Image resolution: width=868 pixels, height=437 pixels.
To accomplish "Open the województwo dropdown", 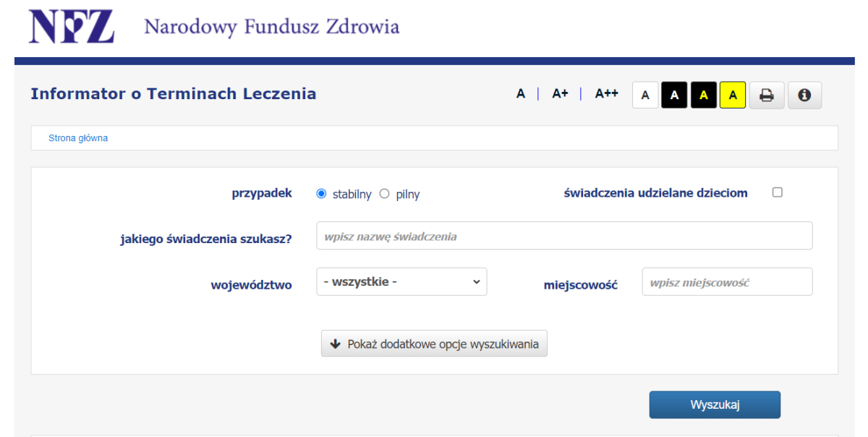I will [401, 281].
